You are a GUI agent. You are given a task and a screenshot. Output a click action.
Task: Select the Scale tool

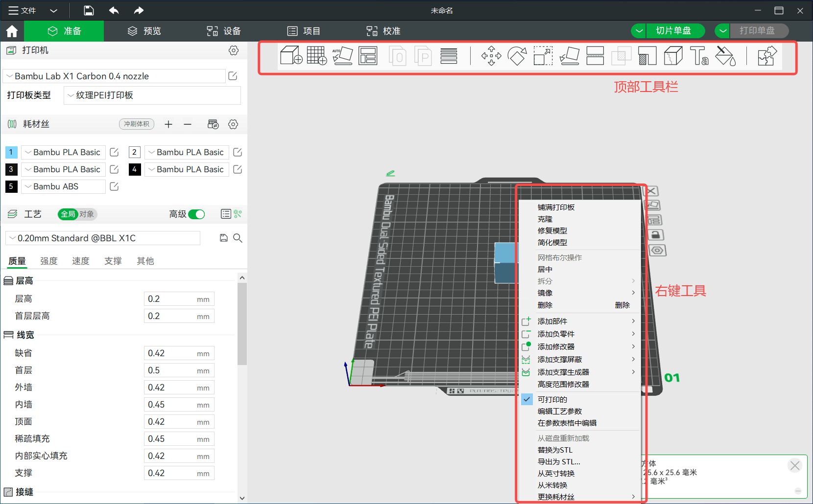pyautogui.click(x=543, y=56)
